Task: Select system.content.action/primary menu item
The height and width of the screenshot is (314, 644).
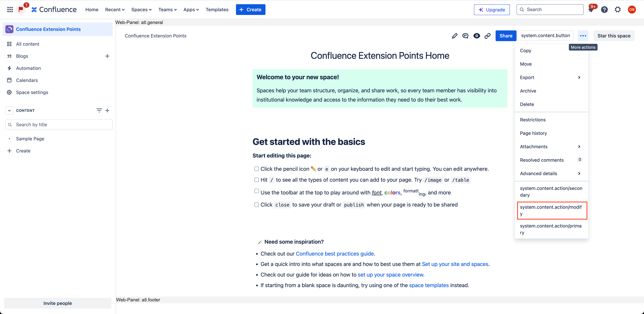Action: 551,229
